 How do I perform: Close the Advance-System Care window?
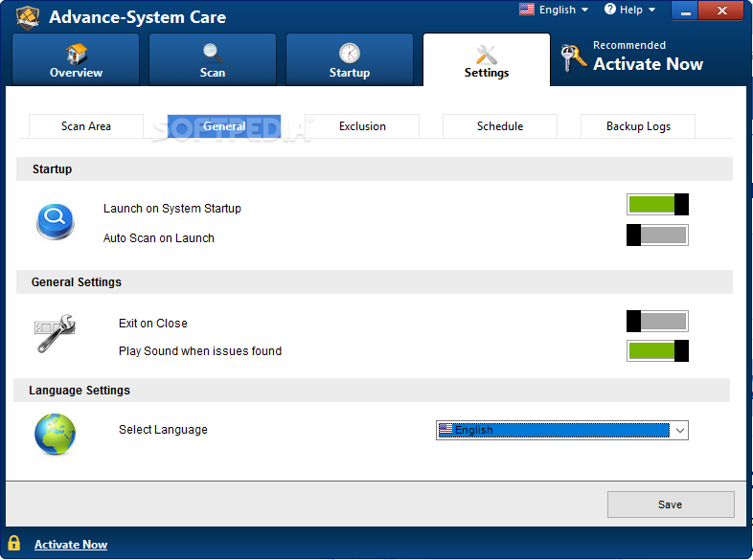721,11
